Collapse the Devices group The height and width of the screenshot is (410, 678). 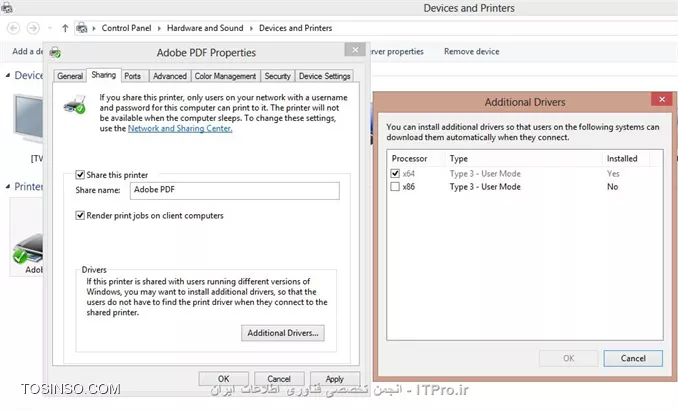[x=8, y=75]
